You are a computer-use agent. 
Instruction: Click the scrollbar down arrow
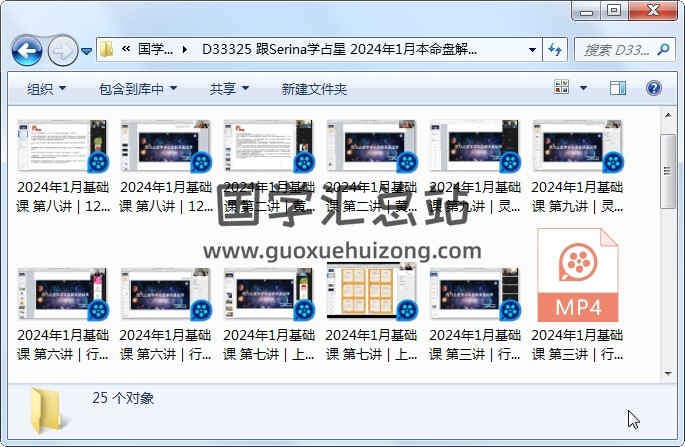pyautogui.click(x=668, y=374)
